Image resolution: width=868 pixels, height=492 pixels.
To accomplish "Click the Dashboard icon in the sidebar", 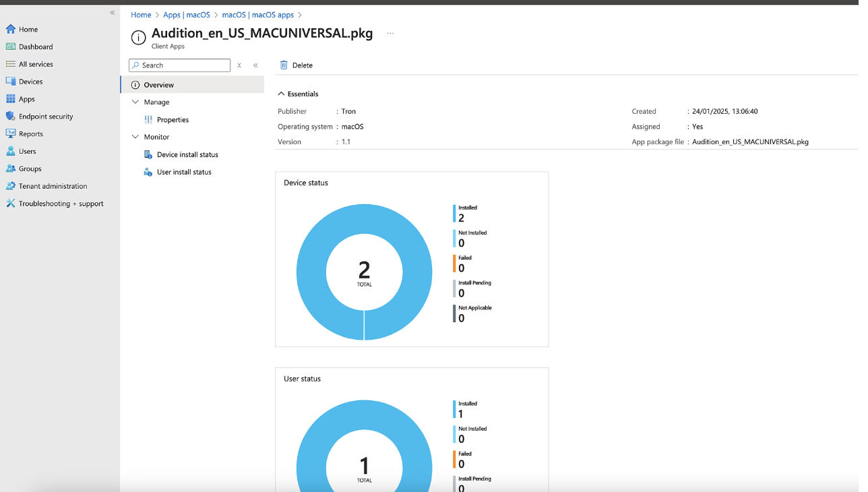I will coord(10,47).
